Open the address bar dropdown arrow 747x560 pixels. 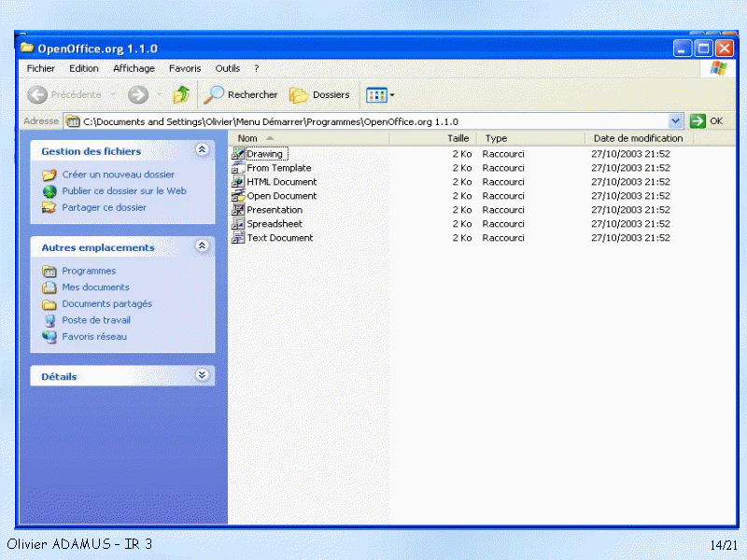tap(675, 121)
